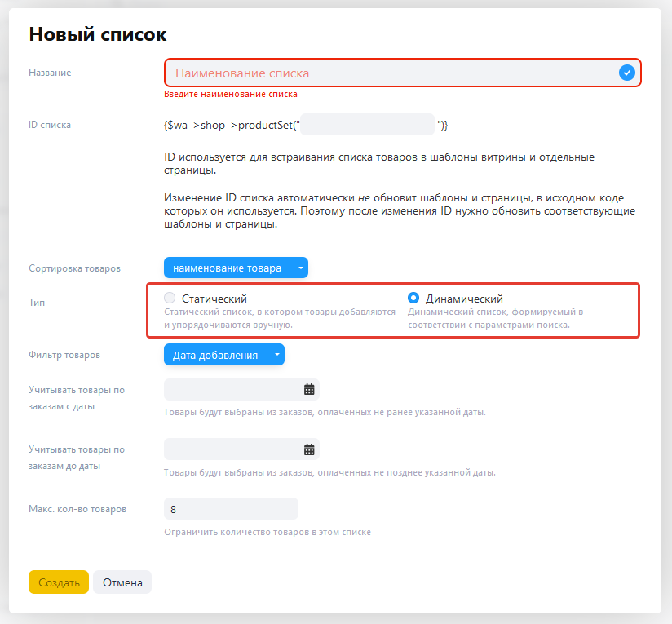Open calendar icon for orders from date
The image size is (672, 624).
pyautogui.click(x=309, y=390)
